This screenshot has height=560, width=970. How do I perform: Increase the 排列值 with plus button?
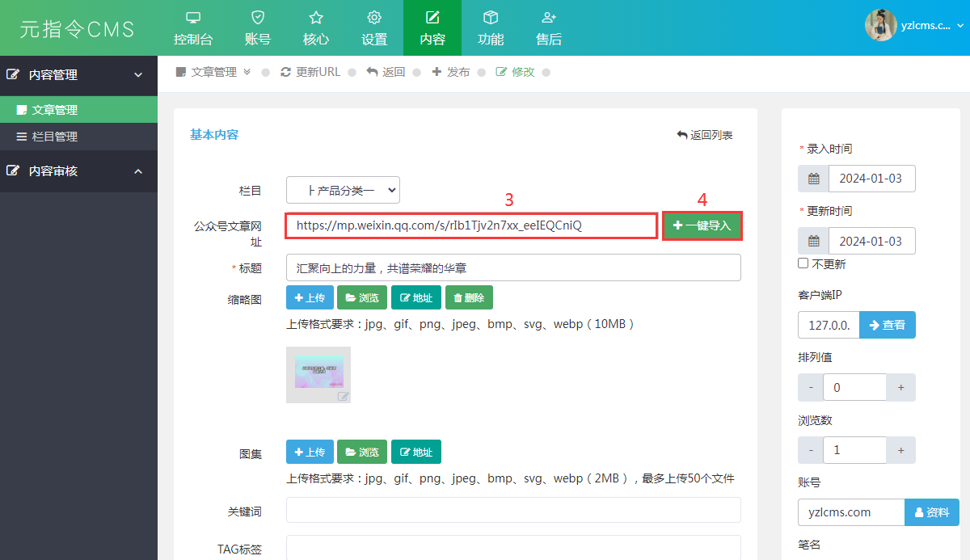[900, 387]
